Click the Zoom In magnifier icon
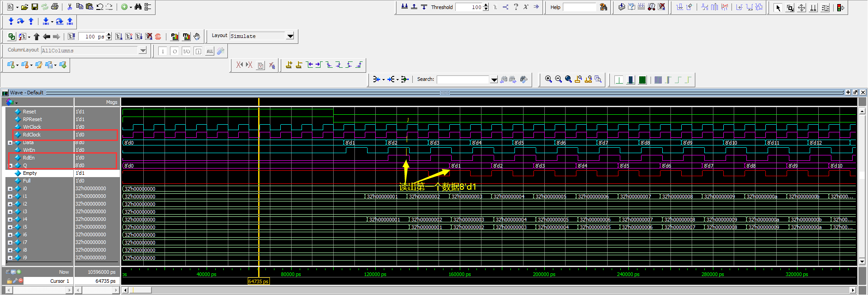The height and width of the screenshot is (295, 868). coord(548,80)
